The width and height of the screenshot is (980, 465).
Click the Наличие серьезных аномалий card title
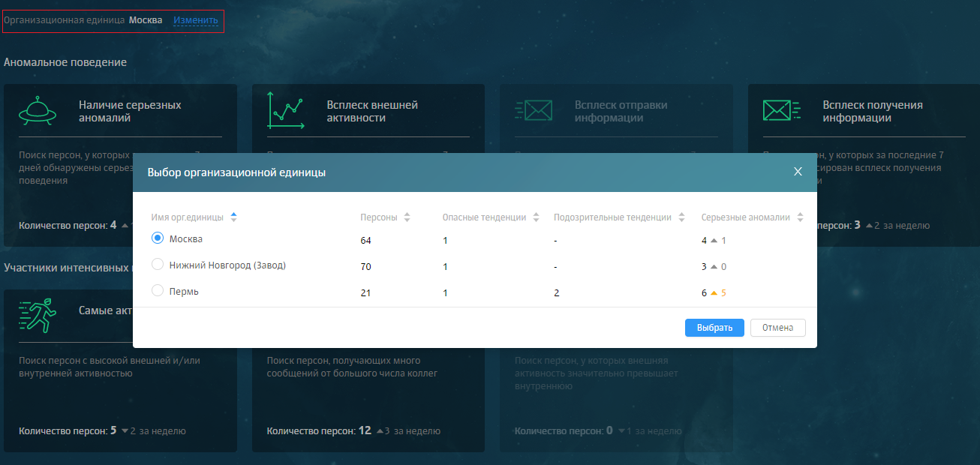tap(130, 111)
